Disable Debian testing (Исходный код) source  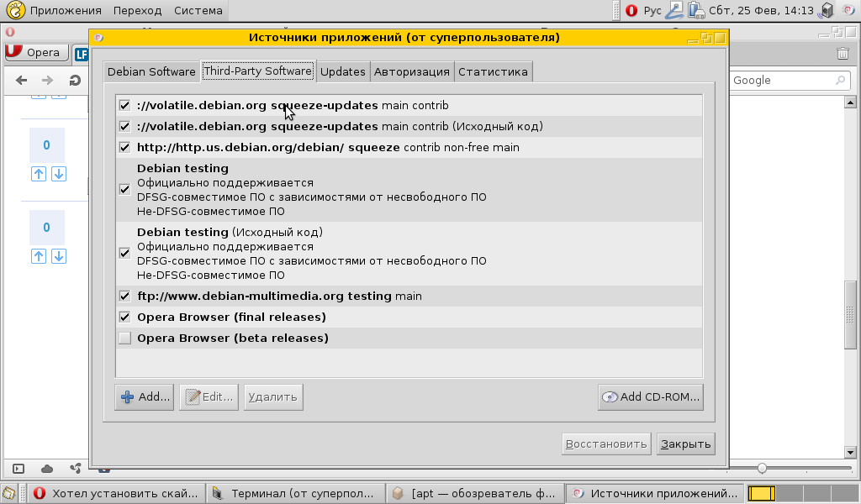pos(124,253)
